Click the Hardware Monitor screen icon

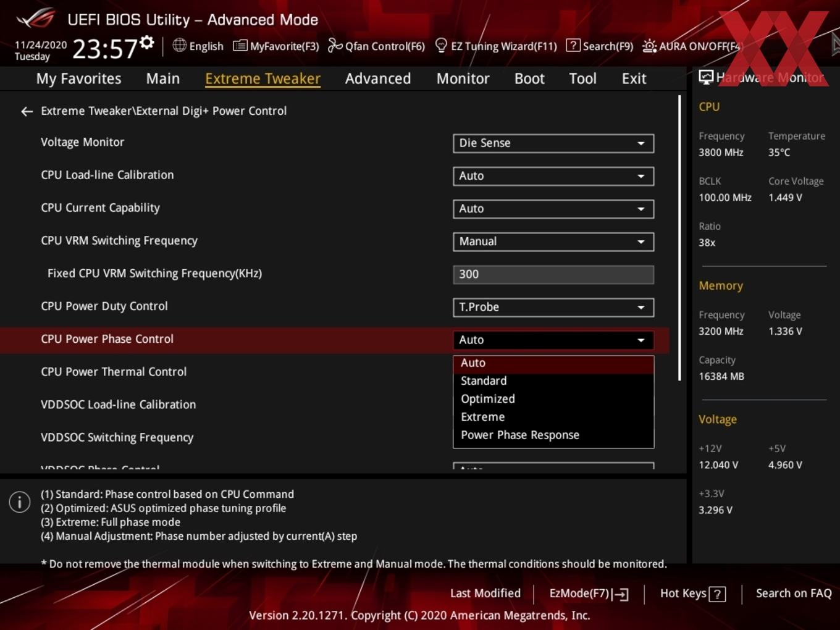pyautogui.click(x=706, y=77)
